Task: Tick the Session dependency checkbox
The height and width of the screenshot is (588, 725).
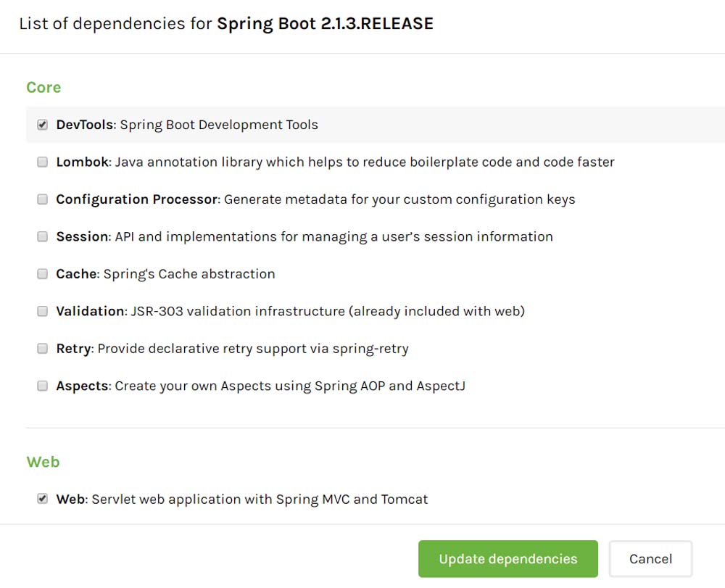Action: click(x=43, y=236)
